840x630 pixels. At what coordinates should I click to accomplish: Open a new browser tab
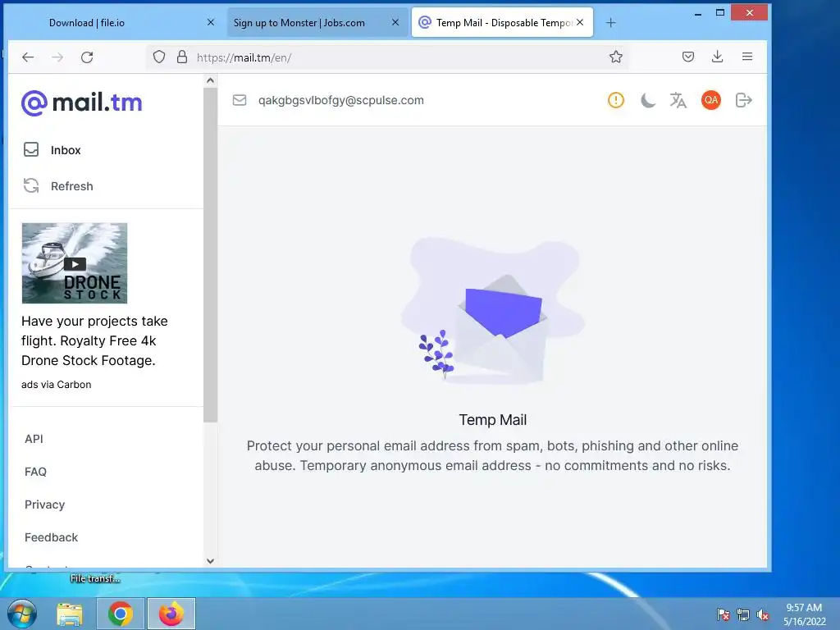(610, 22)
